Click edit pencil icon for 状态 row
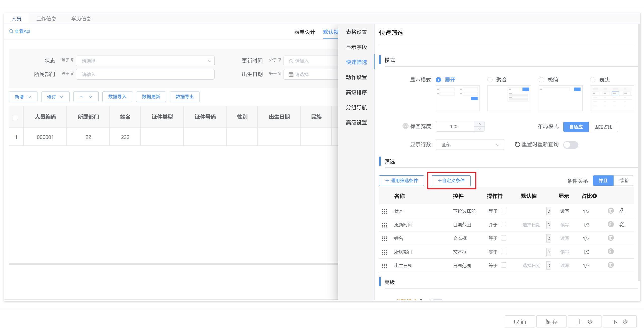The height and width of the screenshot is (332, 644). (x=622, y=211)
